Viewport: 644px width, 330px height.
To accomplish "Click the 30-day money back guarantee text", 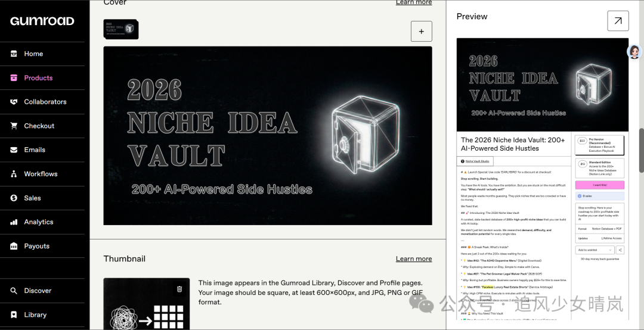I will coord(600,259).
